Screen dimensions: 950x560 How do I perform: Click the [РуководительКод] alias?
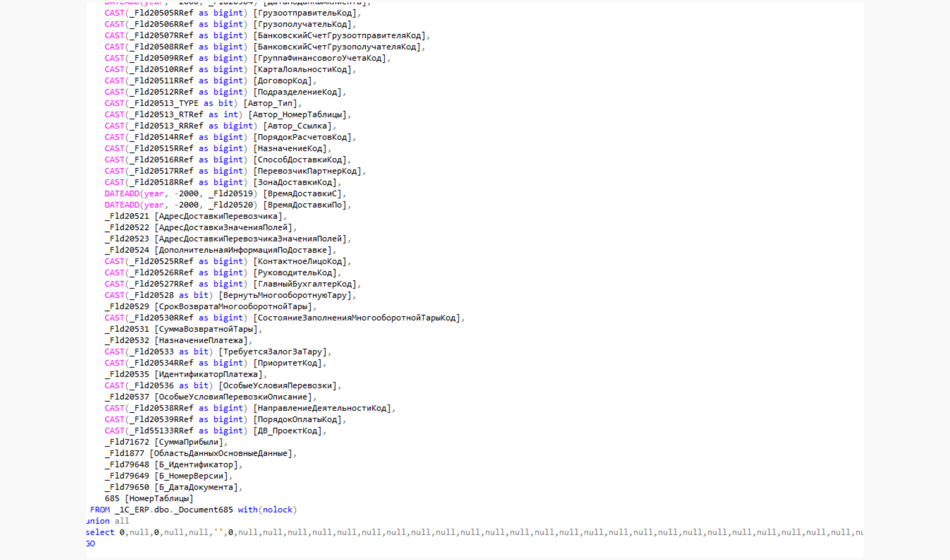tap(295, 273)
